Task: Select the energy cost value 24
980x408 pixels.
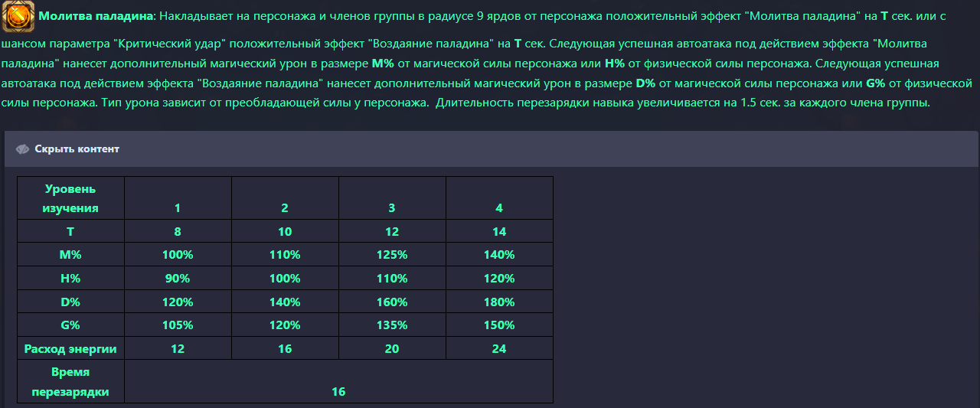Action: (499, 349)
